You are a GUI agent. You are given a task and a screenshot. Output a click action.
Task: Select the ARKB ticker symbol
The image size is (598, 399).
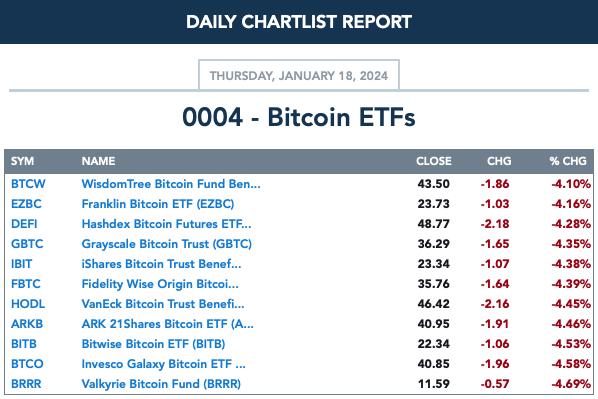tap(27, 324)
